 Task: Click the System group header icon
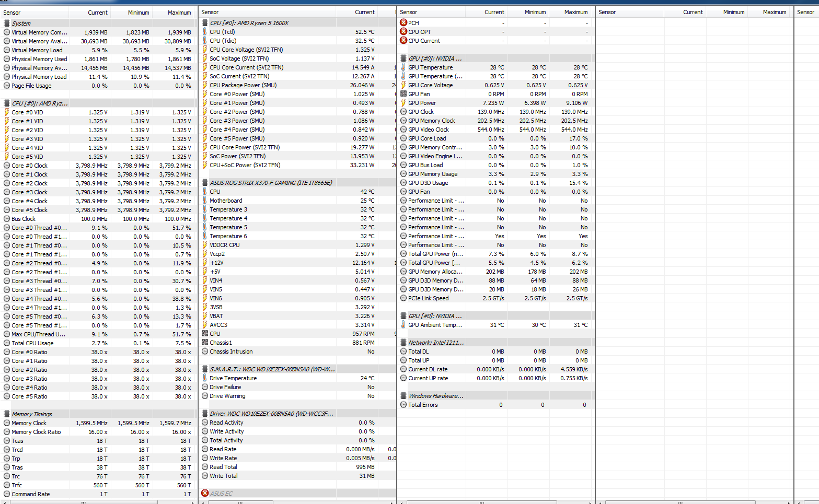[x=7, y=24]
